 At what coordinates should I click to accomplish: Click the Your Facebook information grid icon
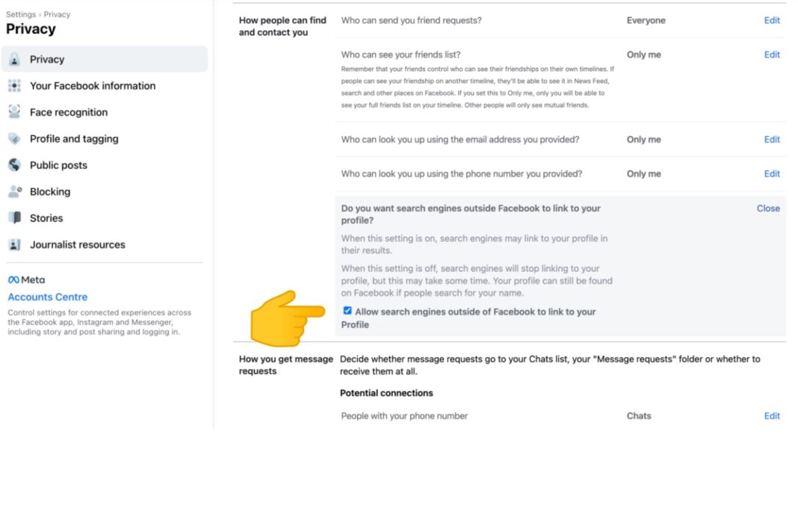pos(16,86)
